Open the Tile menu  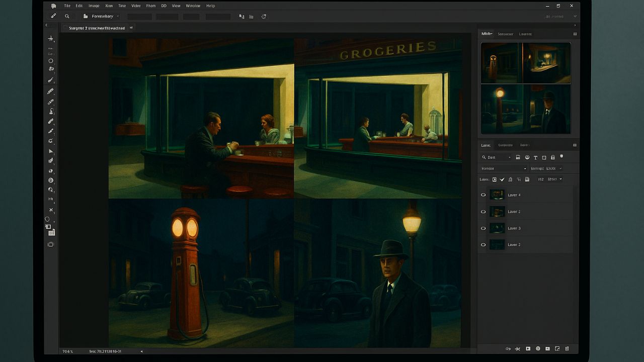[67, 6]
